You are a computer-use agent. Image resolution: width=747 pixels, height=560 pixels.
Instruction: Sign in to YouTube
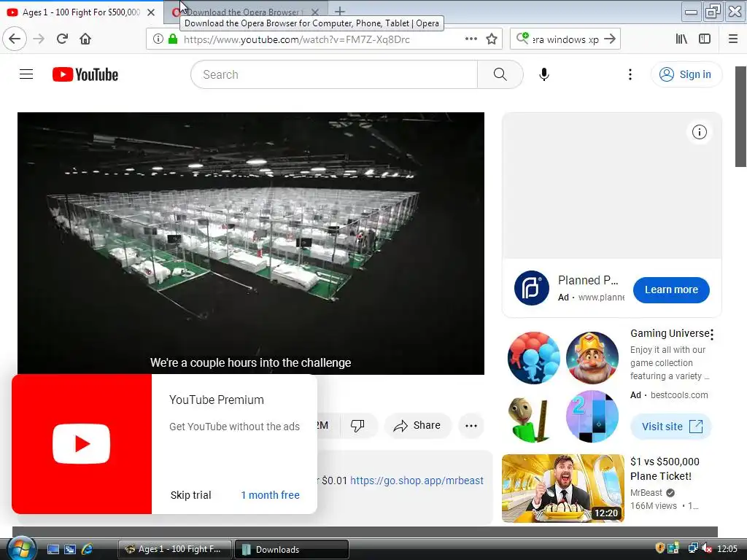[x=686, y=74]
